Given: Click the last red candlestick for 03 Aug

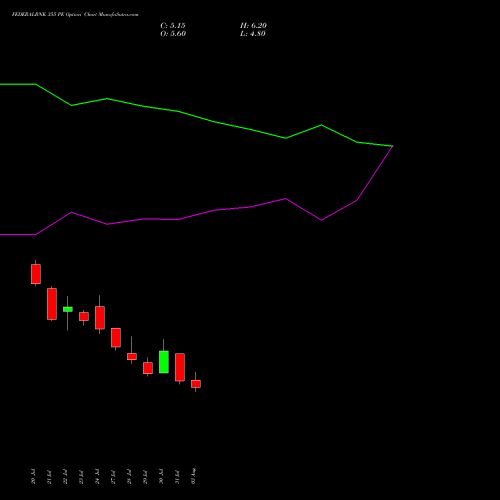Looking at the screenshot, I should click(x=196, y=384).
